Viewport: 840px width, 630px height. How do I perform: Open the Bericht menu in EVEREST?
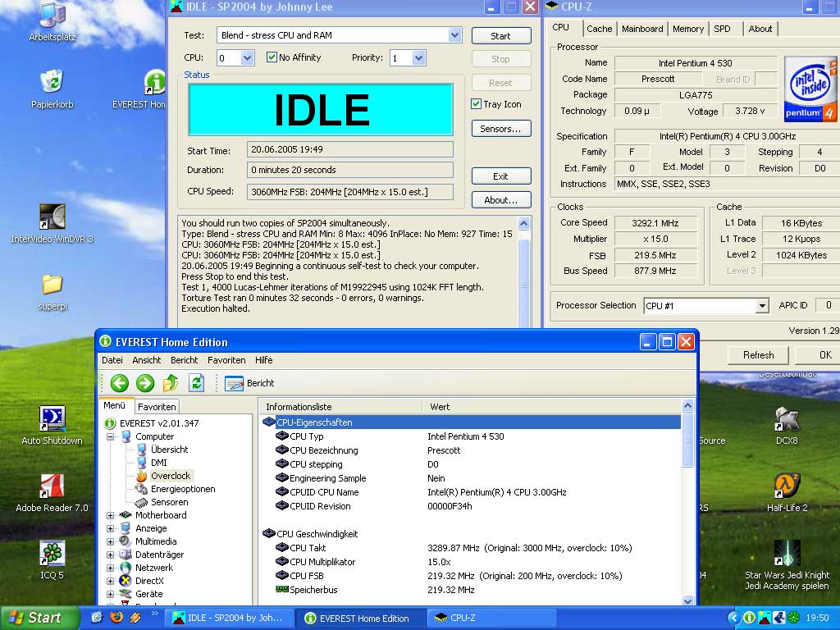(185, 360)
